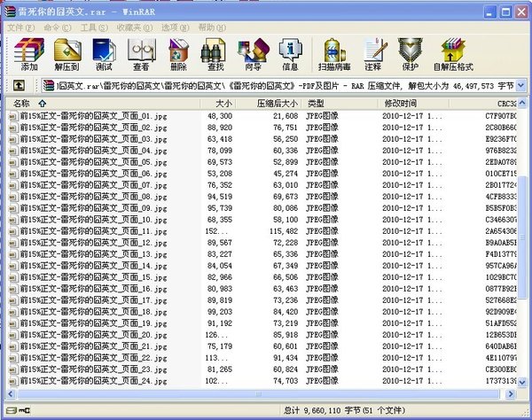This screenshot has width=532, height=420.
Task: Click packed size value 74,703
Action: 286,381
